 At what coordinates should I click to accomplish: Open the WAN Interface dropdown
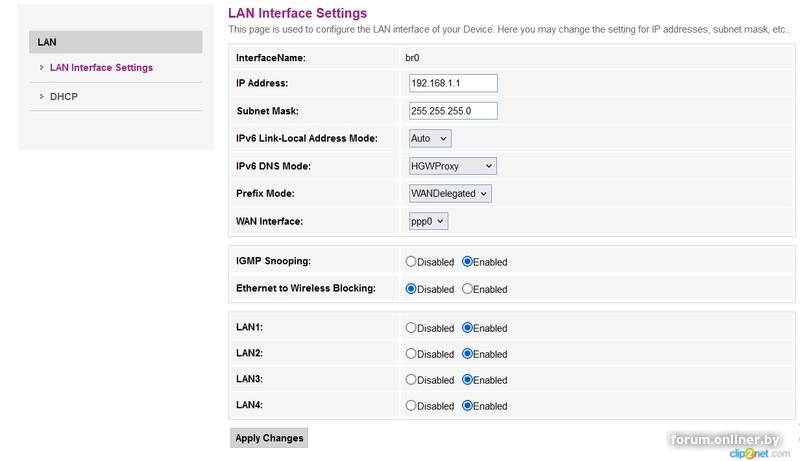(428, 221)
